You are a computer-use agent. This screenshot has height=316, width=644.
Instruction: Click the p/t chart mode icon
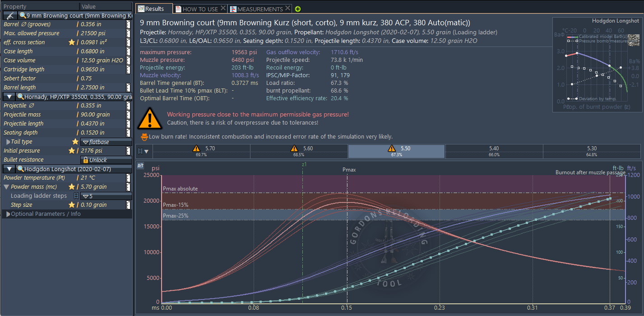pos(140,166)
